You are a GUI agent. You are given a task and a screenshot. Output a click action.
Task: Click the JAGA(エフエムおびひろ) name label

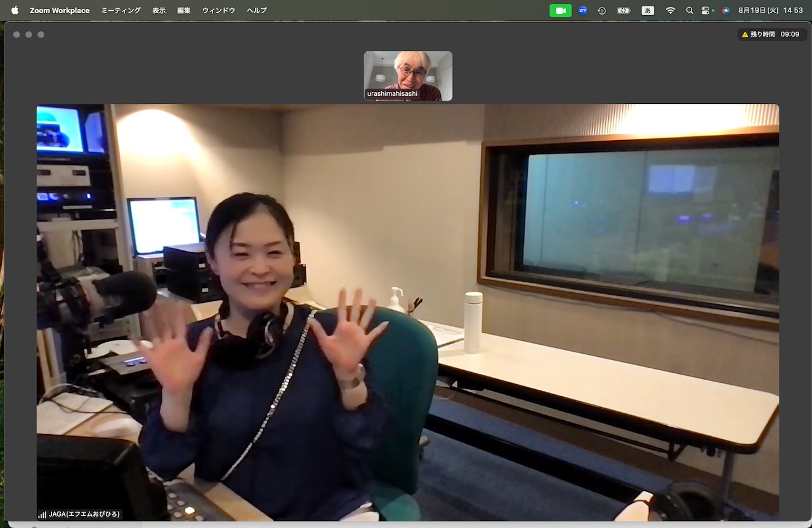point(84,514)
